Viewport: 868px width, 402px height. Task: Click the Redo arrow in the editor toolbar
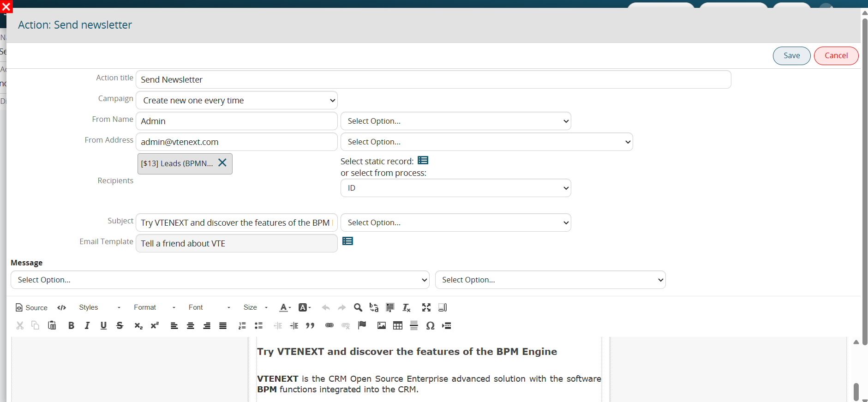click(342, 307)
